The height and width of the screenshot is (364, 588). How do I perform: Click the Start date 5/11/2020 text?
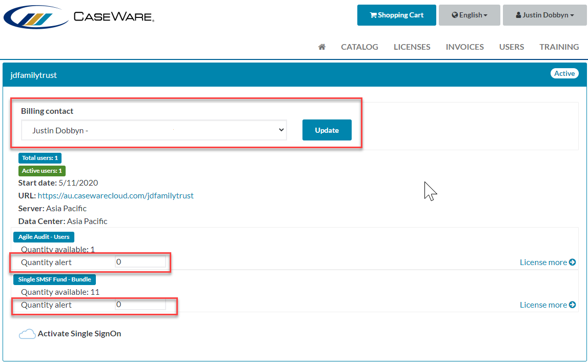pyautogui.click(x=58, y=183)
